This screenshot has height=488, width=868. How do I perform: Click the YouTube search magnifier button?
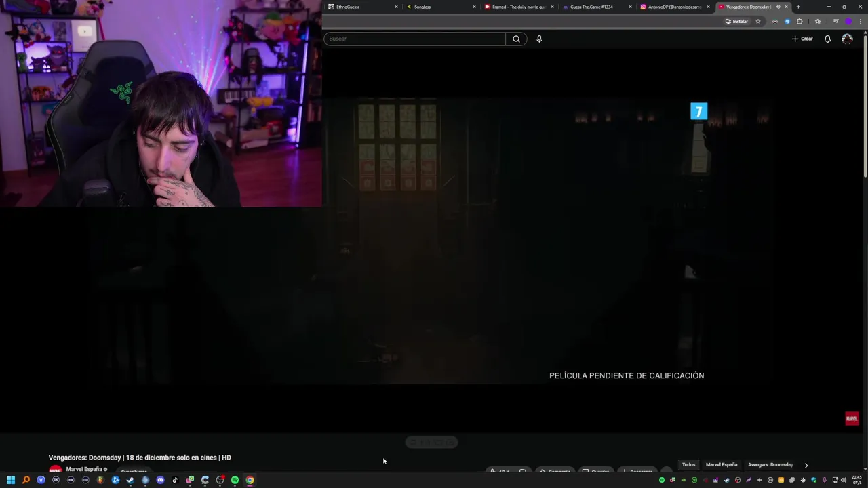click(x=516, y=39)
